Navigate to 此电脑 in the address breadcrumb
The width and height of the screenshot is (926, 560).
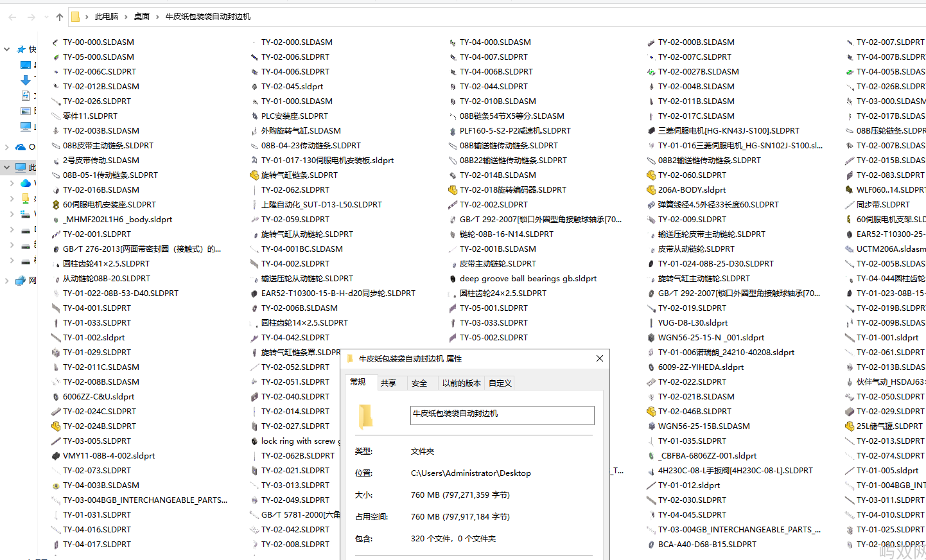coord(107,17)
